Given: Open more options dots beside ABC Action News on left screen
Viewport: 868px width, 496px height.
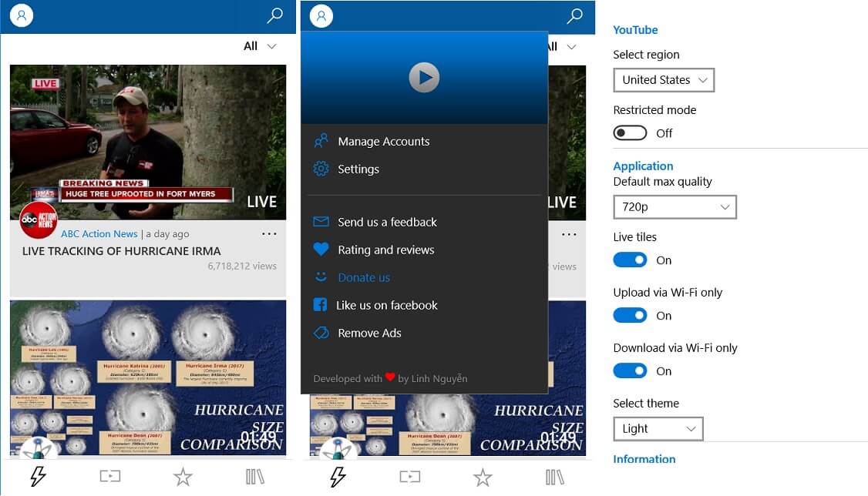Looking at the screenshot, I should pos(269,234).
